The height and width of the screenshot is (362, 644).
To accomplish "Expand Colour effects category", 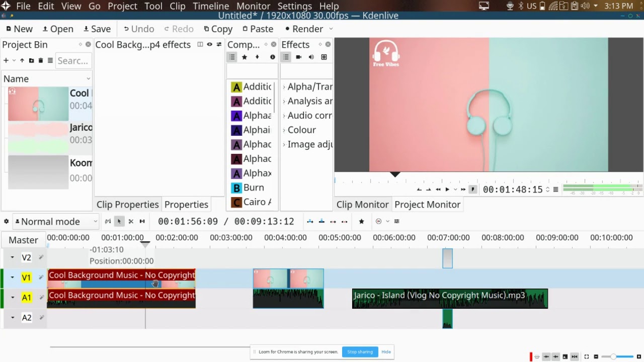I will pos(284,130).
